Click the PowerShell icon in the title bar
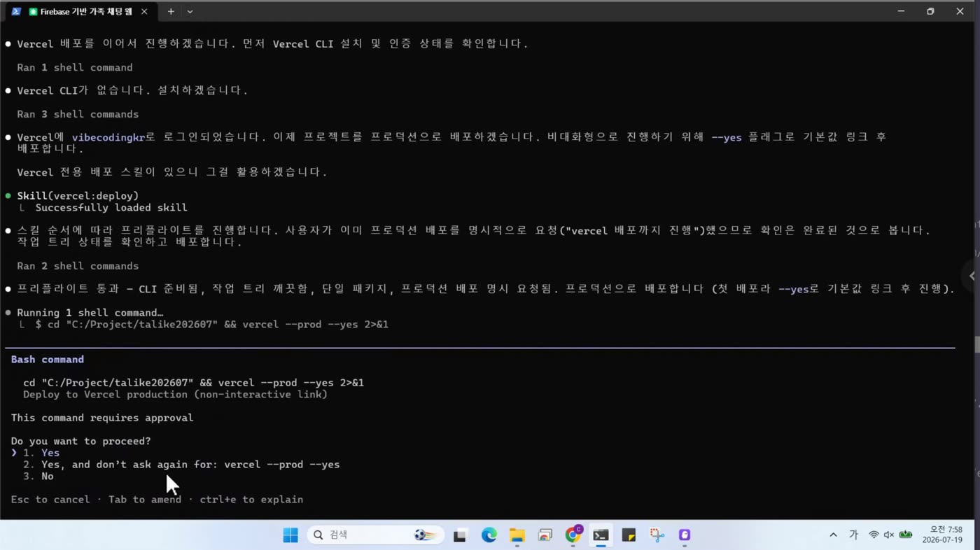The image size is (980, 550). [x=16, y=11]
